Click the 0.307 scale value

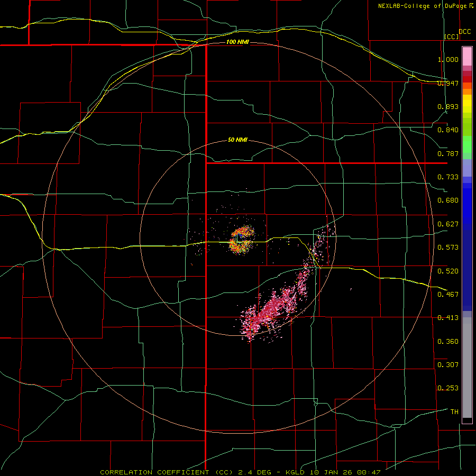[448, 365]
